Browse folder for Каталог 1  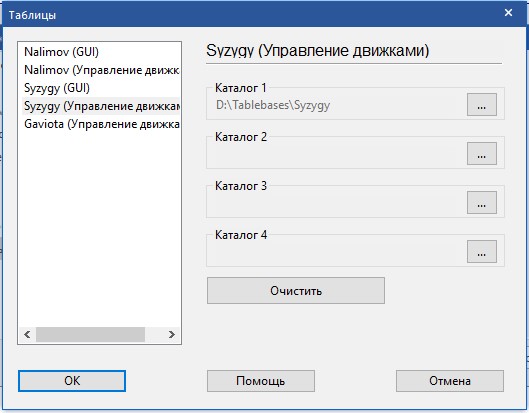(x=482, y=105)
